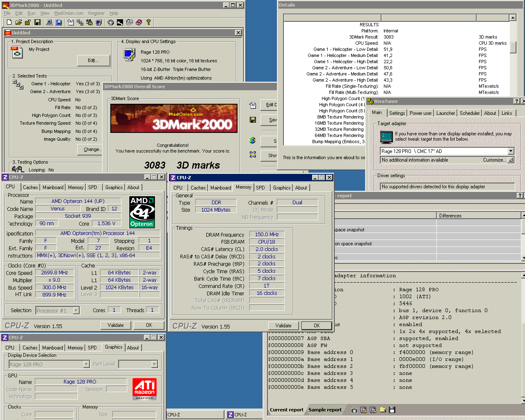This screenshot has width=525, height=420.
Task: Select the SPD tab in the CPU-Z Memory window
Action: pos(260,188)
